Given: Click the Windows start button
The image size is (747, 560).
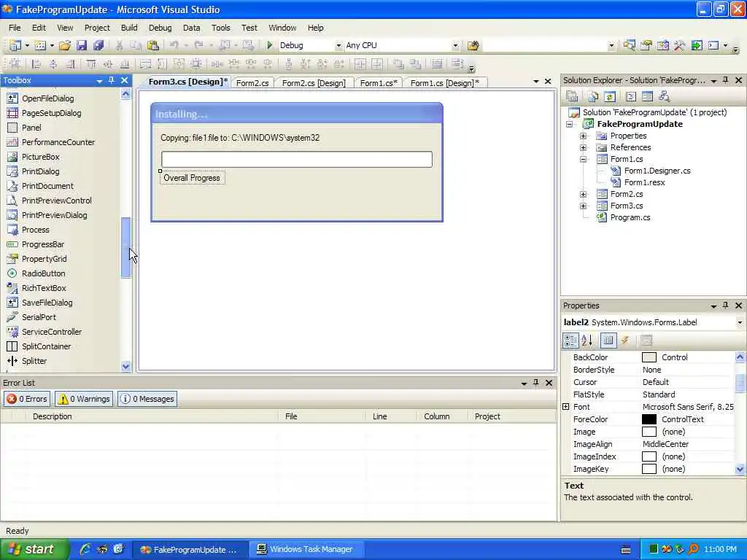Looking at the screenshot, I should 35,549.
